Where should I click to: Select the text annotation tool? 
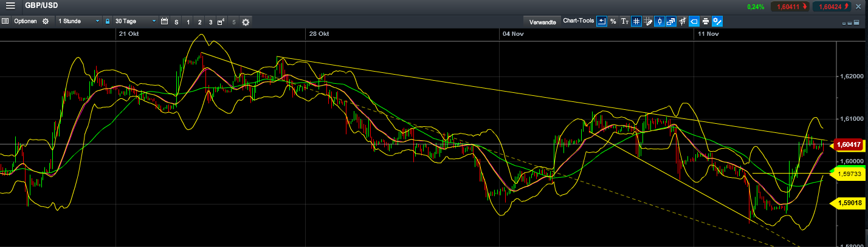625,21
